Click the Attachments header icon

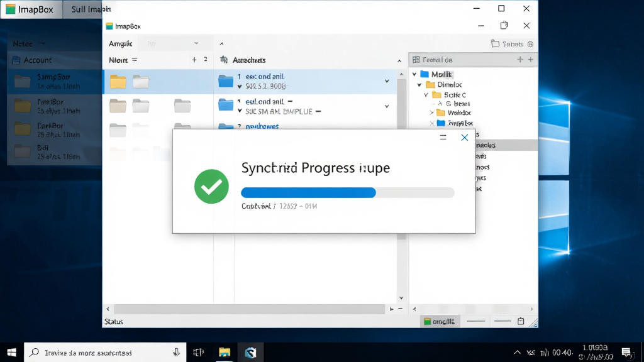pos(224,60)
